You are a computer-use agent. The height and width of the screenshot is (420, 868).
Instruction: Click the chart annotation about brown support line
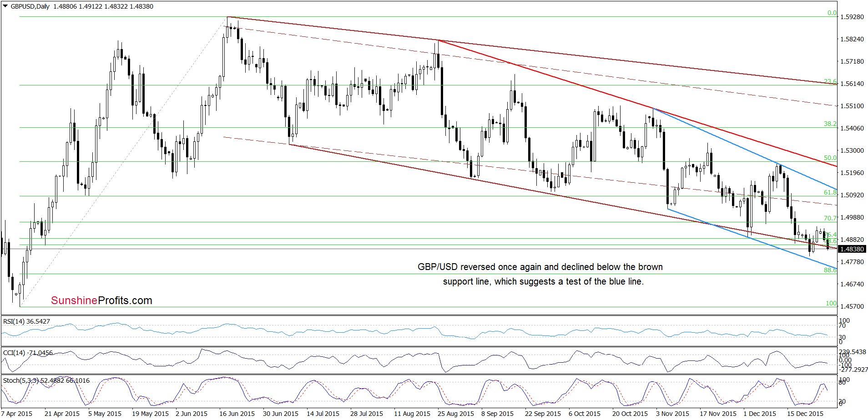pos(540,274)
